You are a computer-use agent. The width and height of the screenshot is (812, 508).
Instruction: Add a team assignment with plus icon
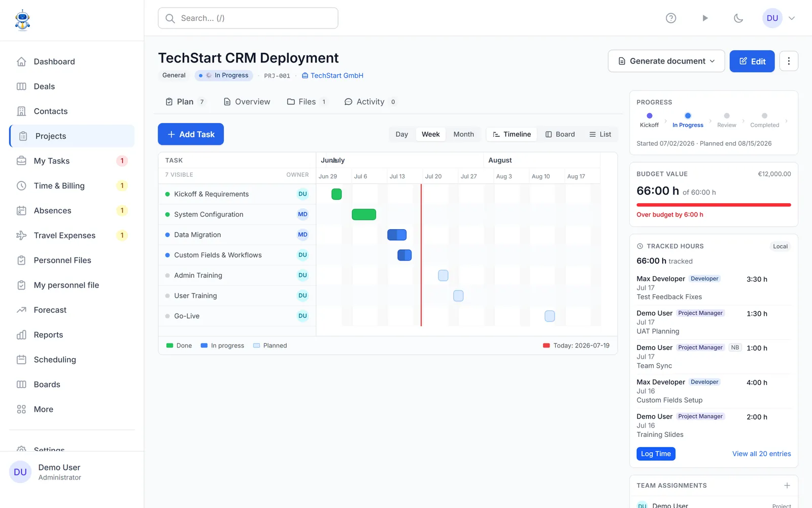[787, 486]
